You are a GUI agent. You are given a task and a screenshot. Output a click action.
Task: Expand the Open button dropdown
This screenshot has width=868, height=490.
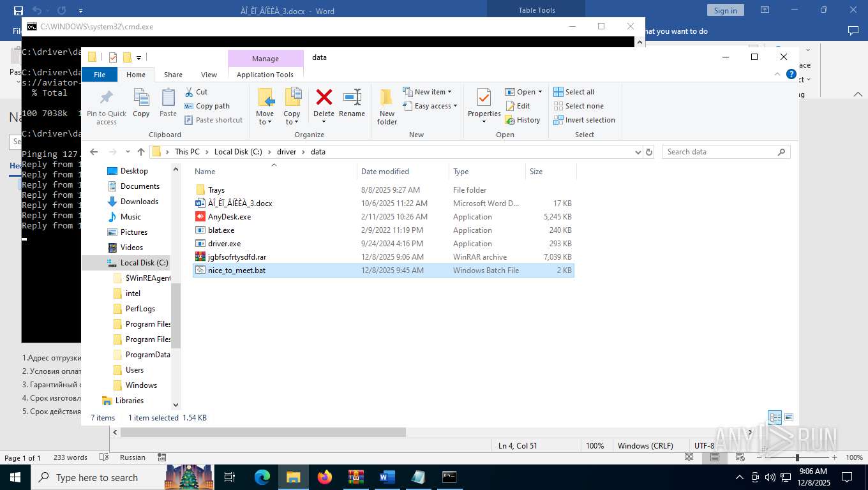pos(540,92)
